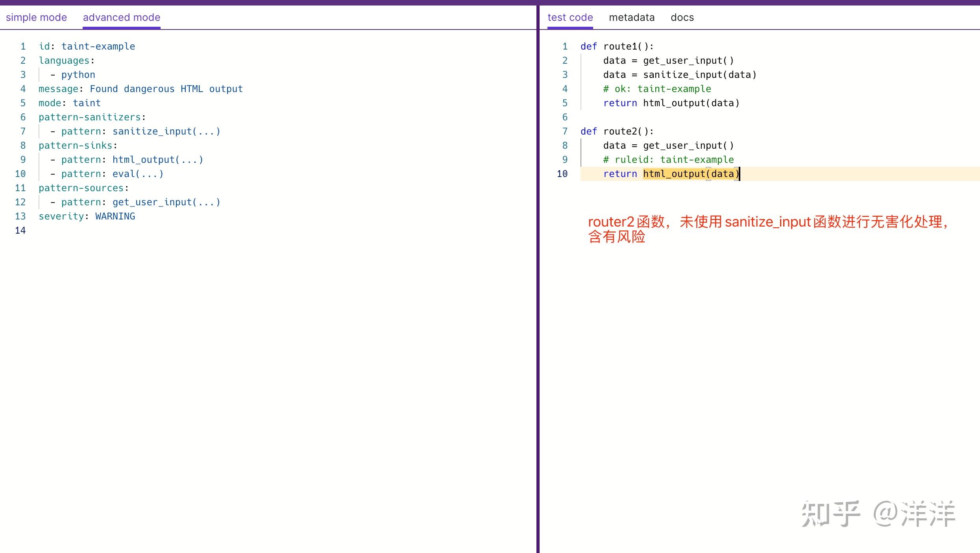Click the 'def route1():' line
The height and width of the screenshot is (553, 980).
pos(617,46)
